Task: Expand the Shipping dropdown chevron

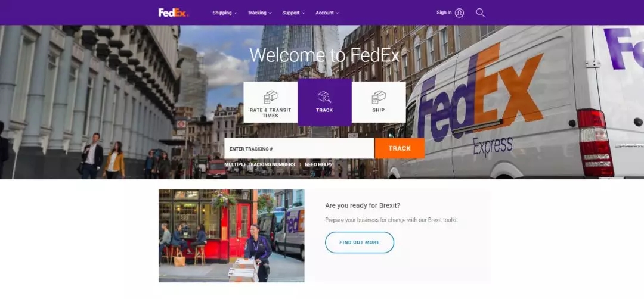Action: pos(236,13)
